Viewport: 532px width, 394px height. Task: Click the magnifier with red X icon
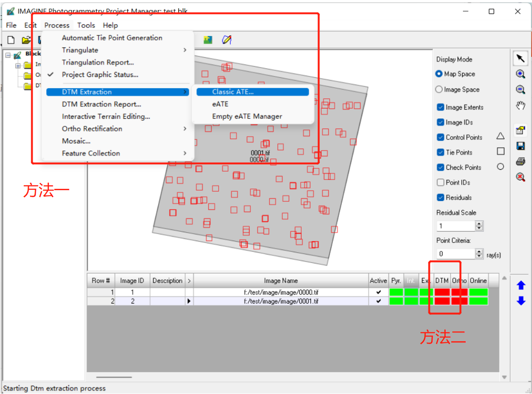click(x=520, y=177)
